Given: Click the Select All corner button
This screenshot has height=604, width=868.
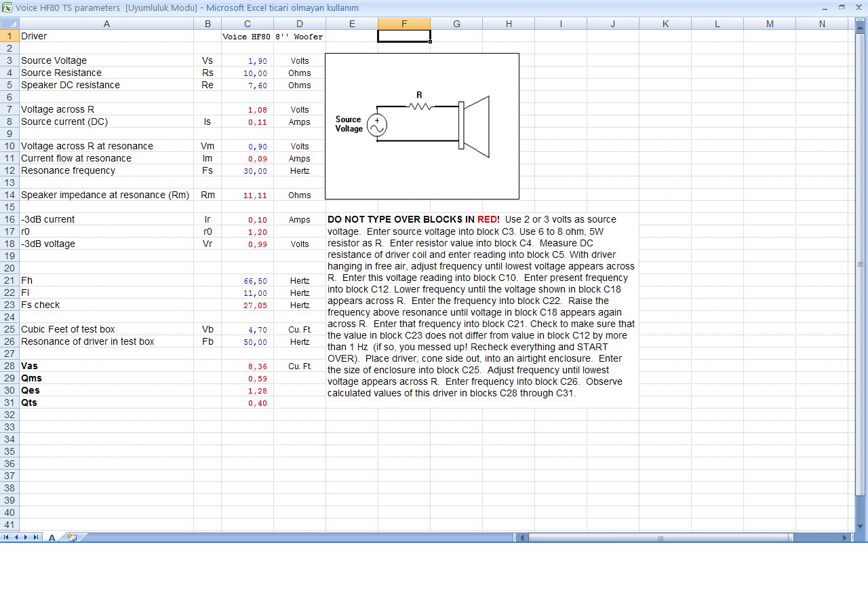Looking at the screenshot, I should tap(9, 24).
